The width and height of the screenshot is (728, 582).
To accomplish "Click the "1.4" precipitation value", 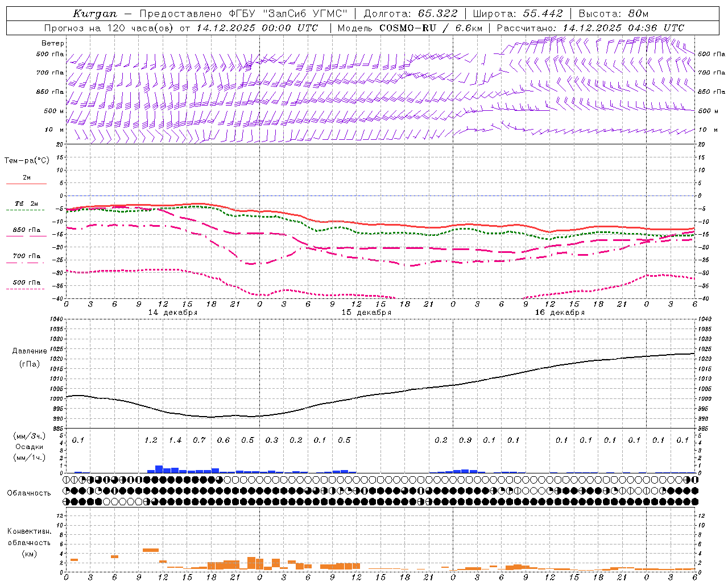I will click(175, 440).
